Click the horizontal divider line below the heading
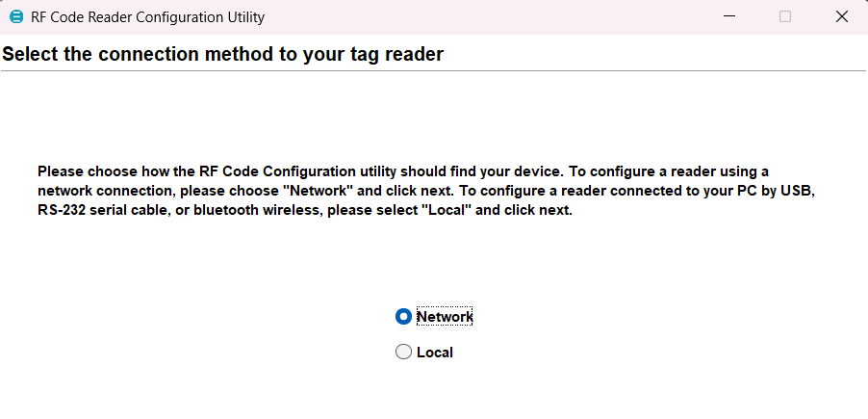 433,71
